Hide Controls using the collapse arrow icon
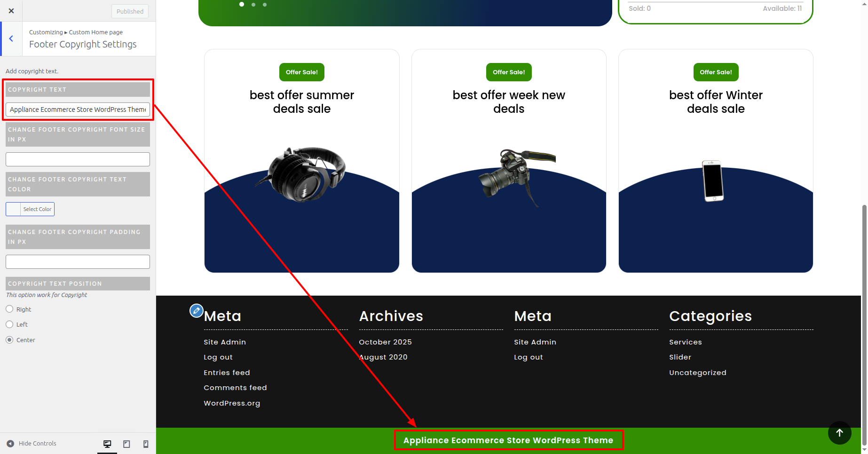 (10, 444)
